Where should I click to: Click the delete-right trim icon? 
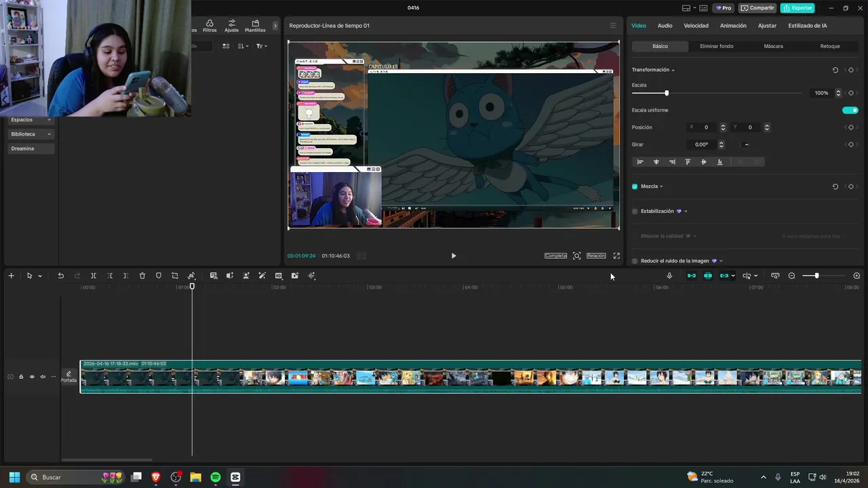[125, 276]
